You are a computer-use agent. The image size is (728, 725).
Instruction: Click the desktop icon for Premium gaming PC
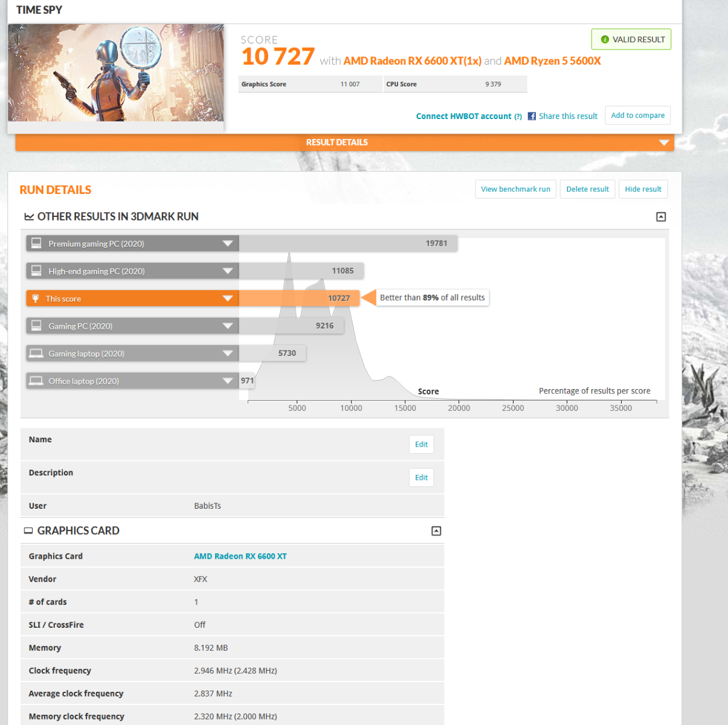pyautogui.click(x=36, y=243)
